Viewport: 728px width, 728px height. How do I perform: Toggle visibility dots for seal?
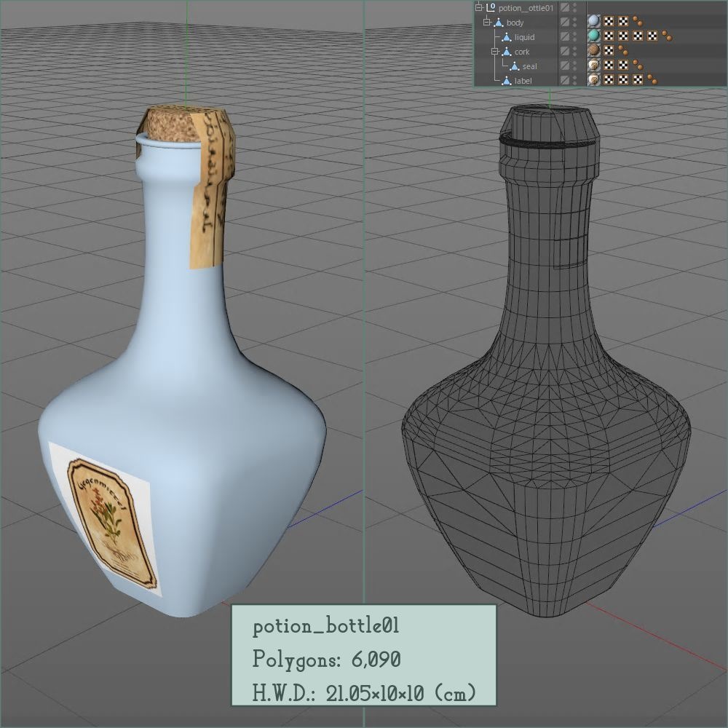click(x=575, y=66)
